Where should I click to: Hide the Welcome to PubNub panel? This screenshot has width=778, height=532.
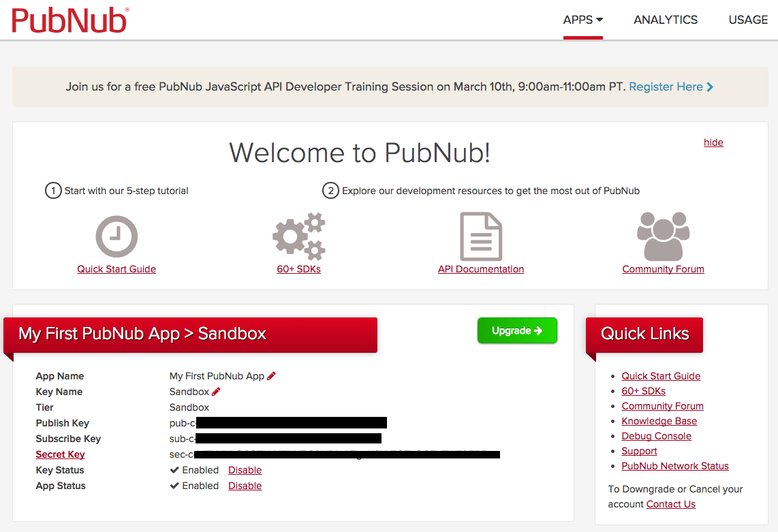coord(713,142)
